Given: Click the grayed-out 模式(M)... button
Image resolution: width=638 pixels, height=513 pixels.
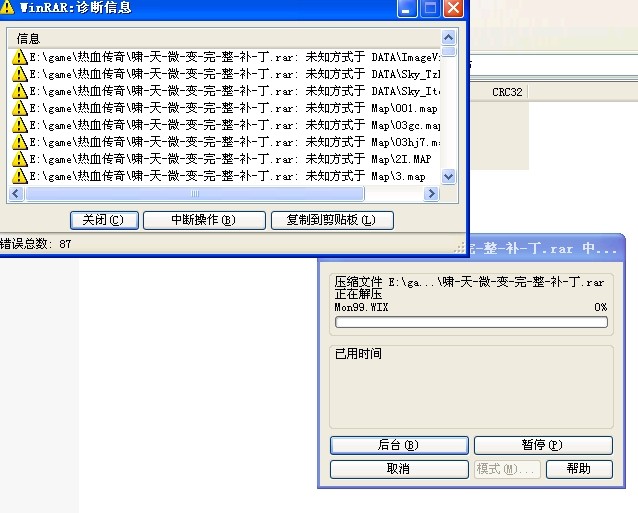Looking at the screenshot, I should pyautogui.click(x=507, y=469).
